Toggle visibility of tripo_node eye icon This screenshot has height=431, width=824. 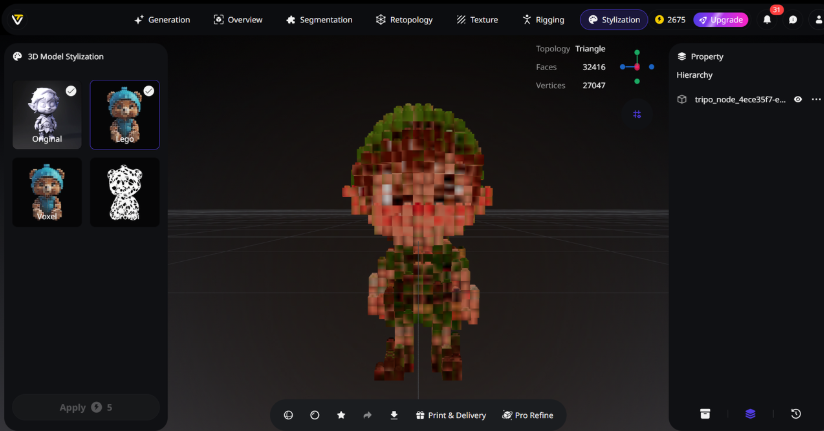pyautogui.click(x=798, y=99)
